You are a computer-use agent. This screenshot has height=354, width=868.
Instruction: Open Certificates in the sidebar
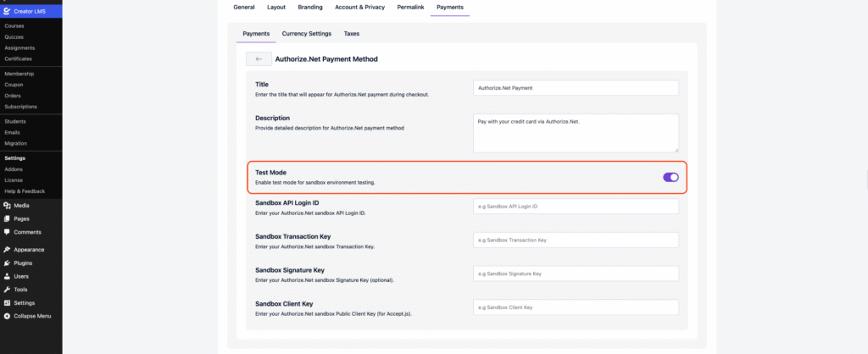coord(19,58)
